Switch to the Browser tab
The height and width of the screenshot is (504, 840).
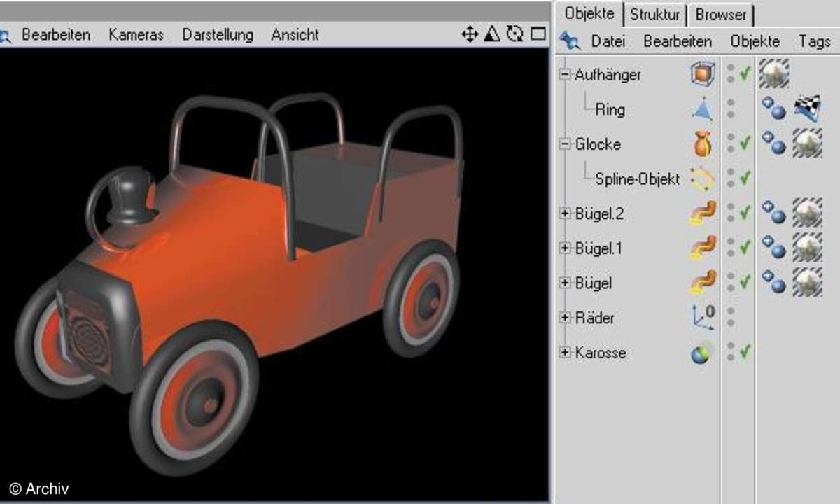pyautogui.click(x=721, y=15)
